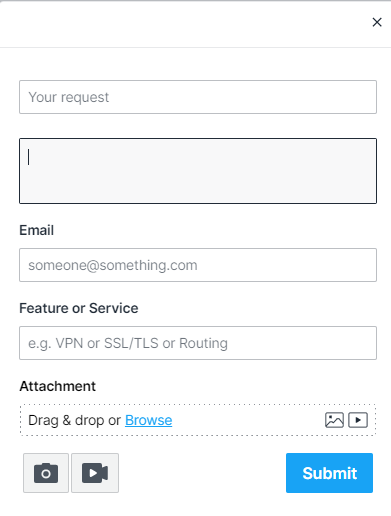Click the image icon in the attachment dropzone
The height and width of the screenshot is (516, 391).
coord(334,420)
